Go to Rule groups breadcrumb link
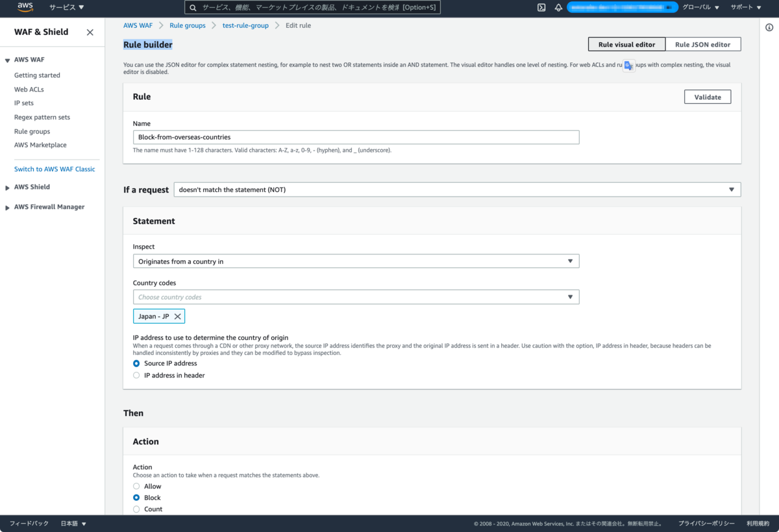This screenshot has height=532, width=779. [x=188, y=25]
